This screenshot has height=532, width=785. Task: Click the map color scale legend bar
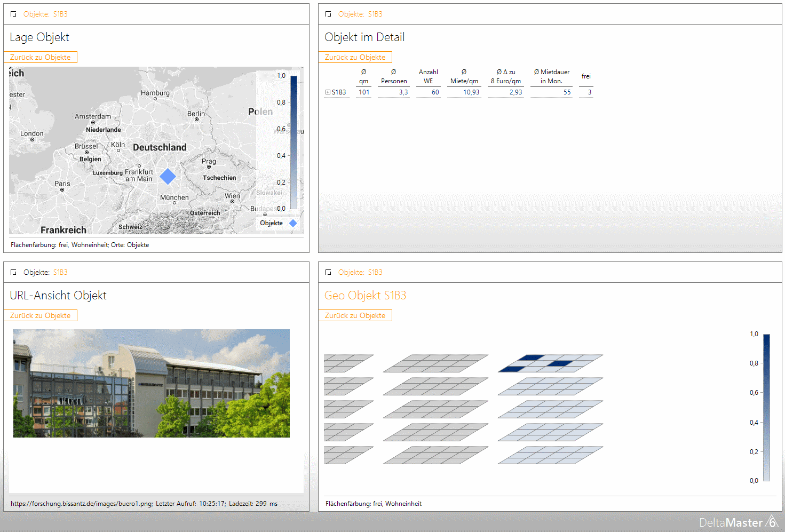294,142
